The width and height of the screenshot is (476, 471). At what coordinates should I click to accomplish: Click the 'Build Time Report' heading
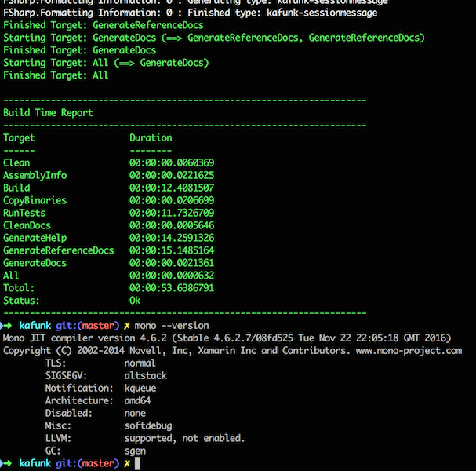[48, 113]
